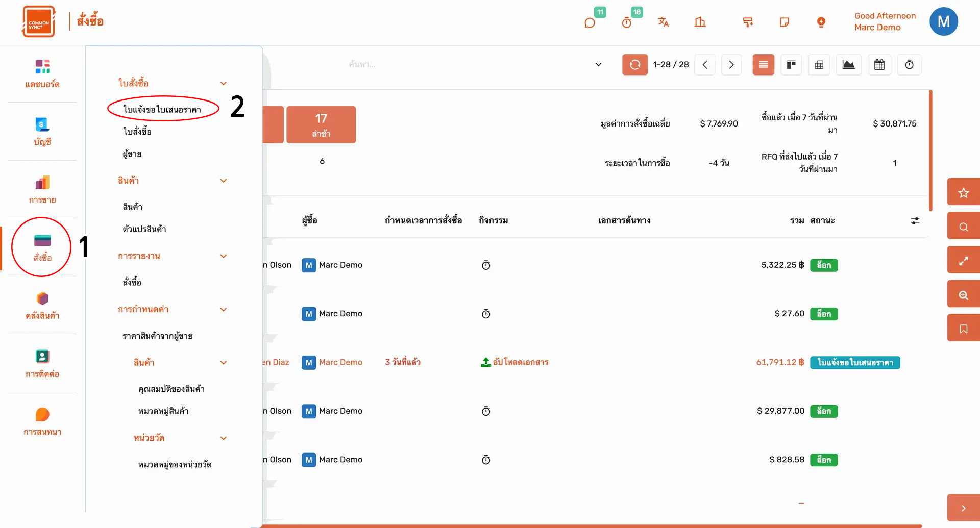Go to next page of records
Viewport: 980px width, 528px height.
coord(731,65)
